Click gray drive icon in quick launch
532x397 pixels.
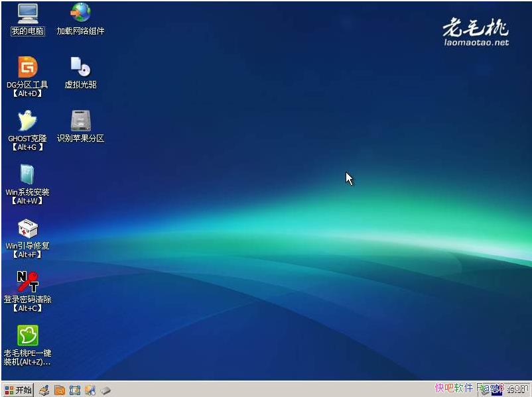pos(105,390)
